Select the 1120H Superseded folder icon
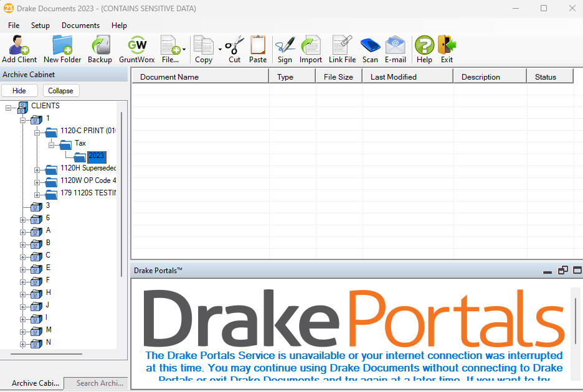583x392 pixels. tap(51, 170)
